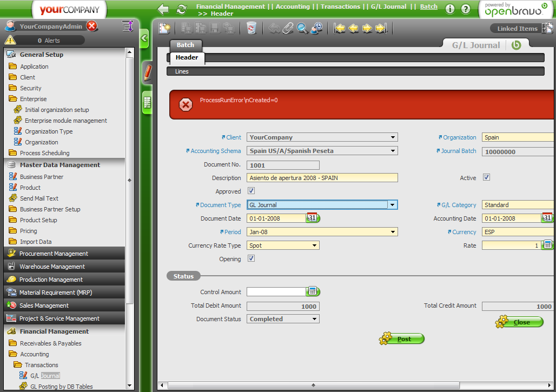This screenshot has width=556, height=392.
Task: Click the attachment paperclip icon
Action: pyautogui.click(x=288, y=28)
